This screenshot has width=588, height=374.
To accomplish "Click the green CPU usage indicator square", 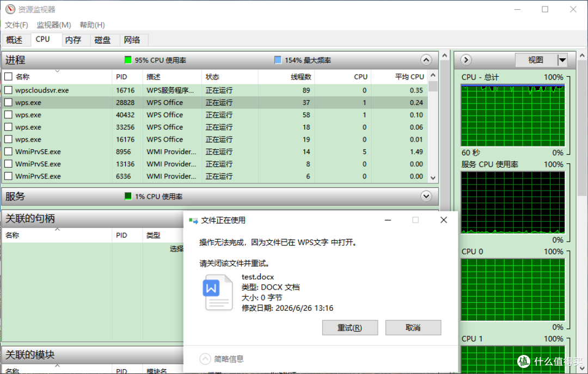I will click(x=128, y=60).
